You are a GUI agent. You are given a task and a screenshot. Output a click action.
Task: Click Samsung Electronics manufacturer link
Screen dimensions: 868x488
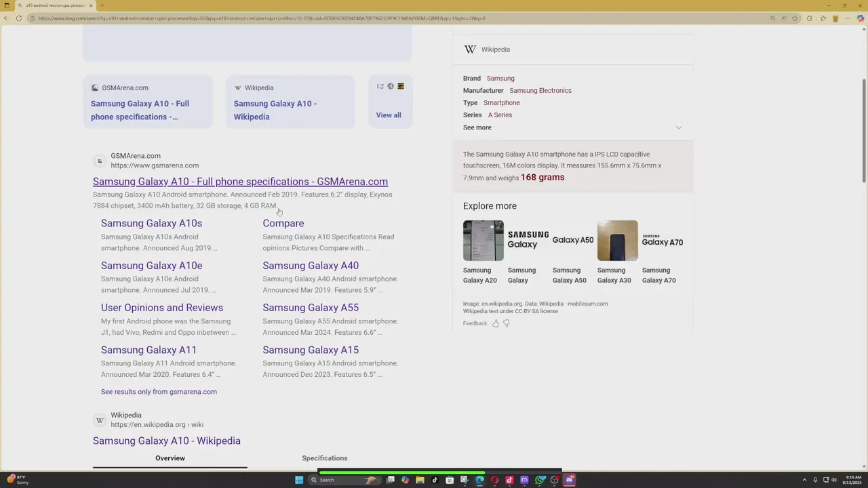pyautogui.click(x=540, y=91)
